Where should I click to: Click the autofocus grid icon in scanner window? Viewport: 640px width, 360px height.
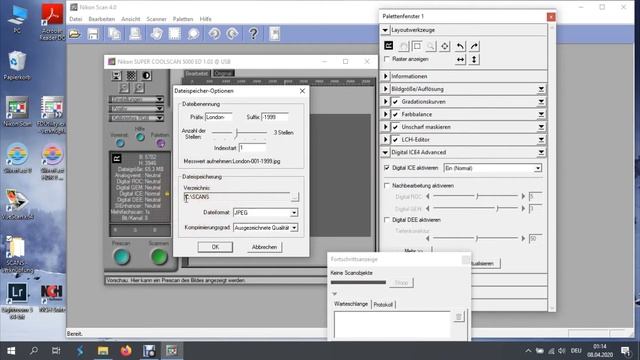(131, 76)
